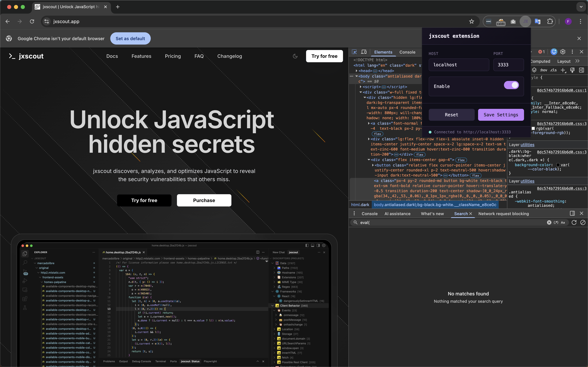Open the Caido extension icon
The image size is (588, 367).
[501, 22]
